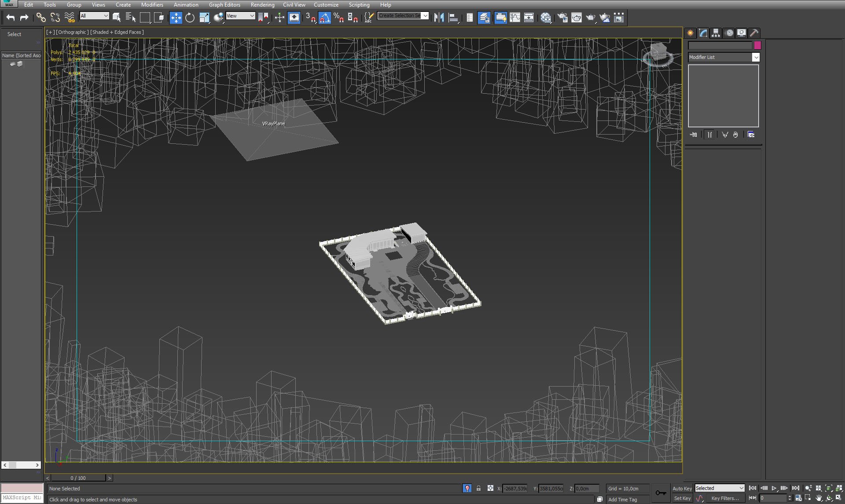
Task: Click the large Set Keys key button
Action: 661,493
